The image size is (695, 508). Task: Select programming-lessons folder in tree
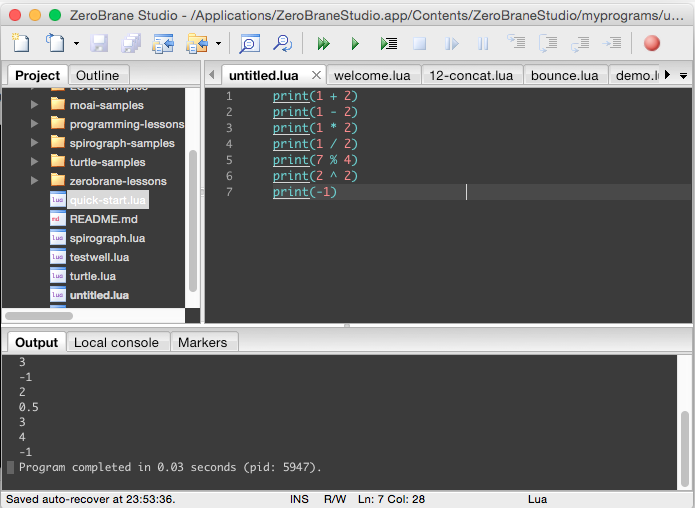(127, 124)
